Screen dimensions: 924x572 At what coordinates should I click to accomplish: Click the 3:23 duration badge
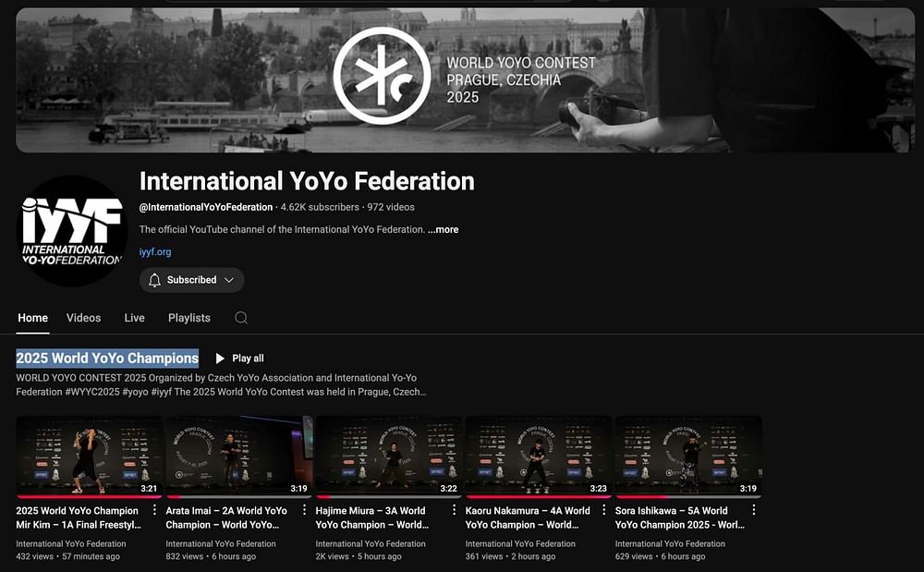[598, 488]
